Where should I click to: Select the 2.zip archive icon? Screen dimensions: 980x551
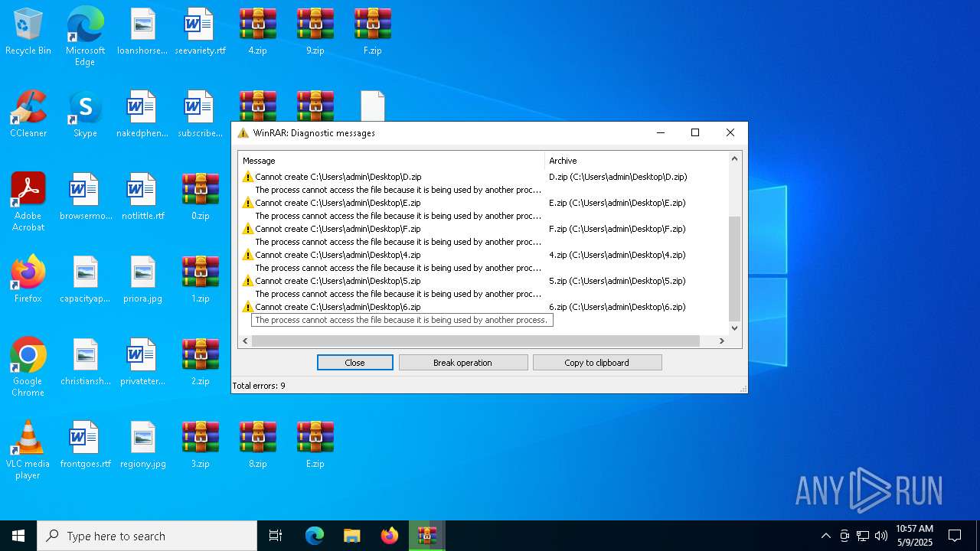click(x=200, y=363)
